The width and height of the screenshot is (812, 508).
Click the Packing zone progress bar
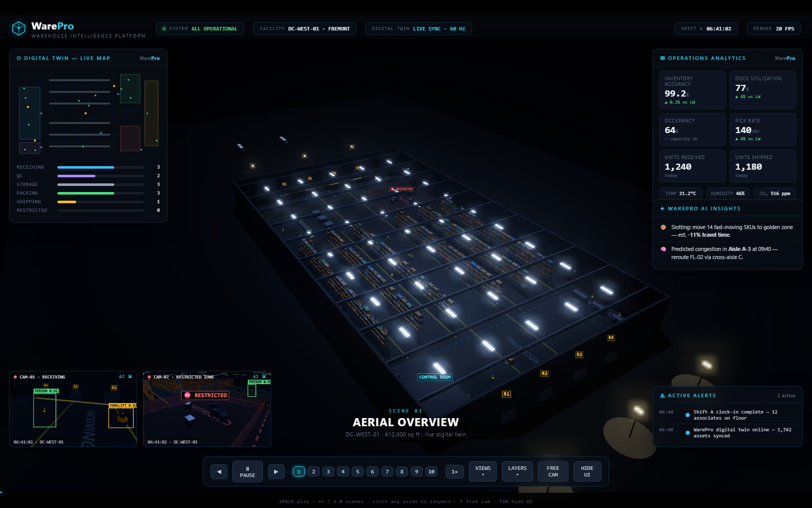coord(100,193)
